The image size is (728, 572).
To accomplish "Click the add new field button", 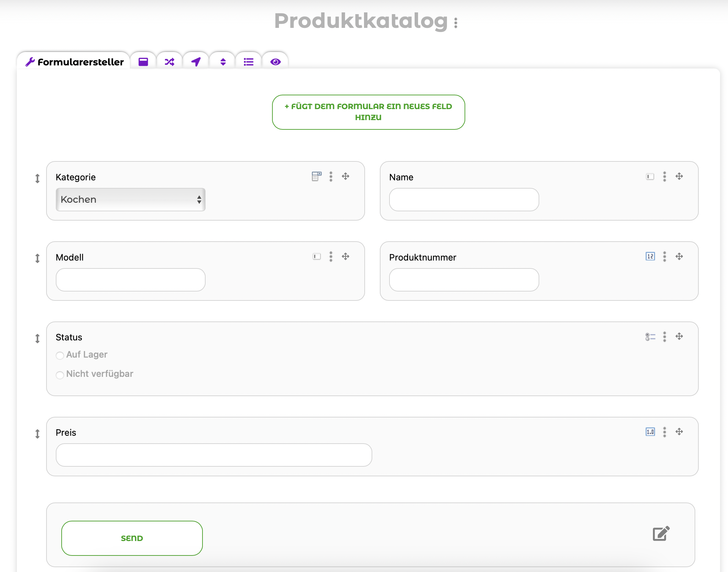I will click(368, 112).
